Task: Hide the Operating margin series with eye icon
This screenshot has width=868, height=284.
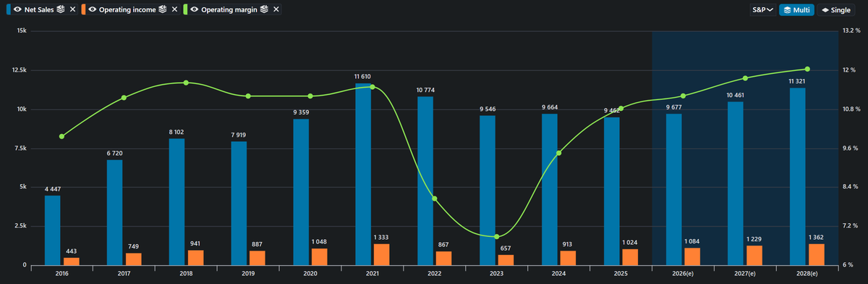Action: click(194, 10)
